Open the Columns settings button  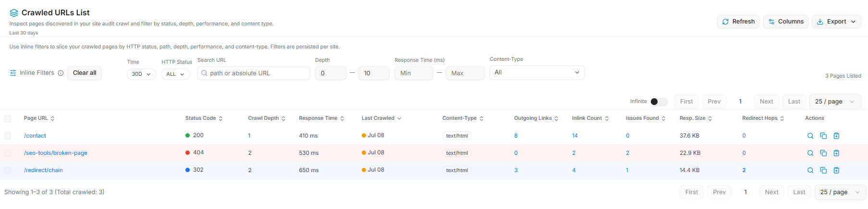[786, 22]
